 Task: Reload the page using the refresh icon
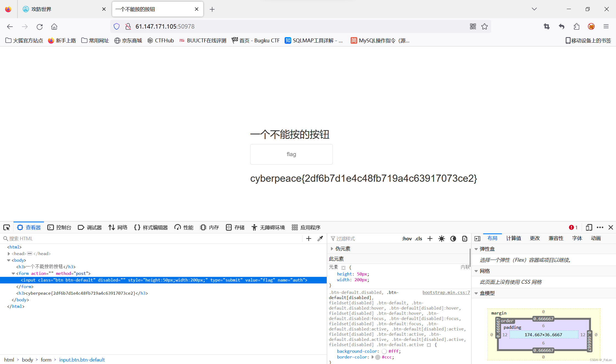pyautogui.click(x=39, y=26)
